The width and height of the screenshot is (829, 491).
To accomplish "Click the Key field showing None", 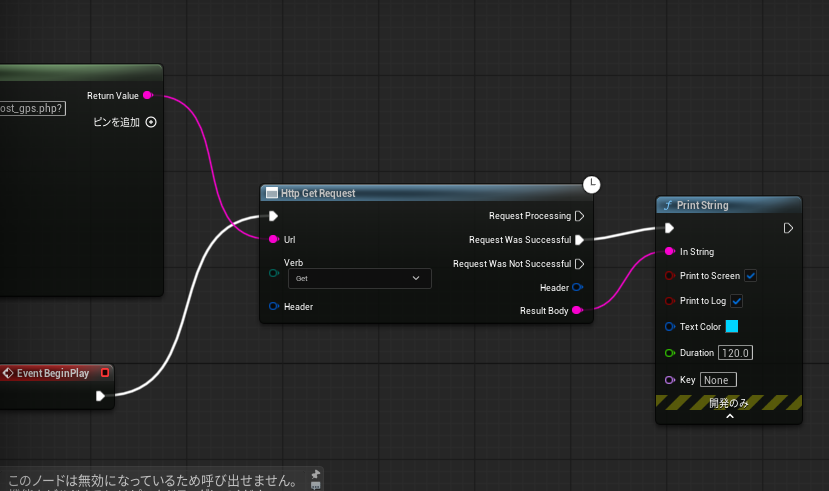I will pyautogui.click(x=718, y=380).
